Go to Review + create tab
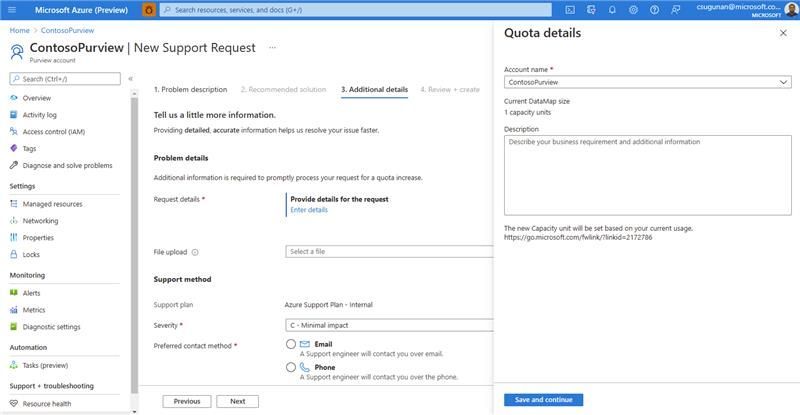The width and height of the screenshot is (800, 415). click(x=450, y=89)
